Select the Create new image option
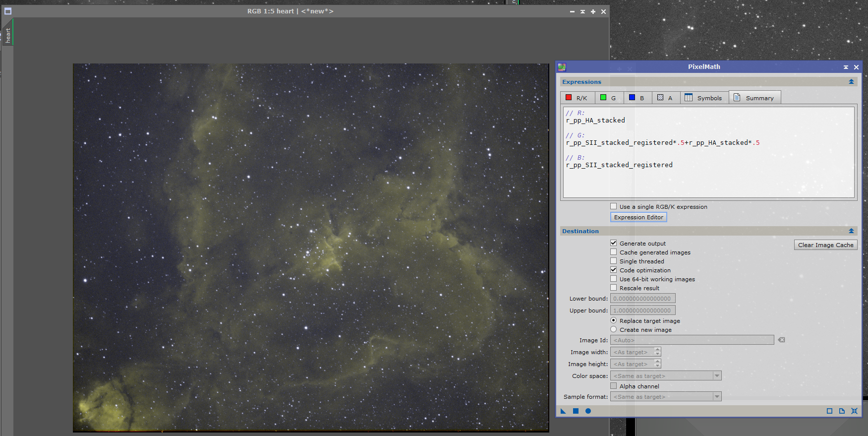Image resolution: width=868 pixels, height=436 pixels. 614,329
